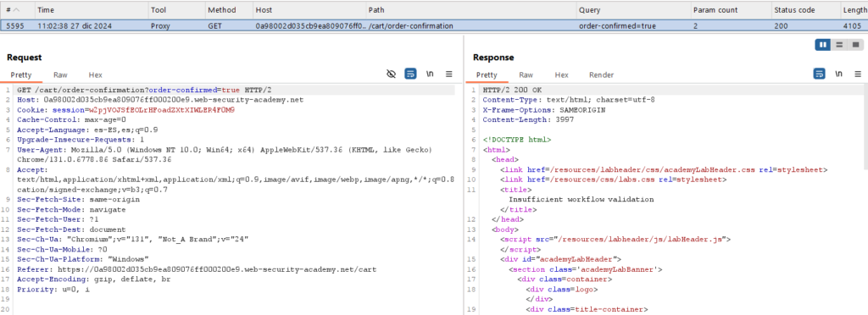Click the /cart/order-confirmation path cell

point(411,26)
